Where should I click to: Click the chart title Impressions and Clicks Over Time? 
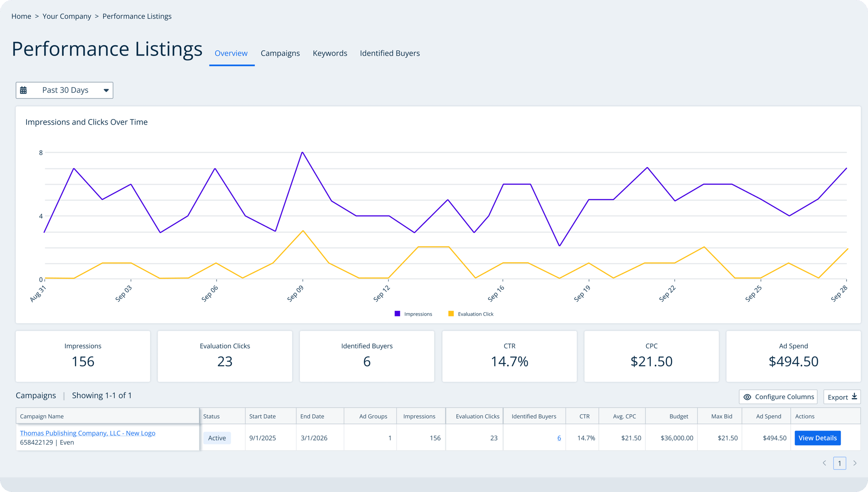click(86, 122)
